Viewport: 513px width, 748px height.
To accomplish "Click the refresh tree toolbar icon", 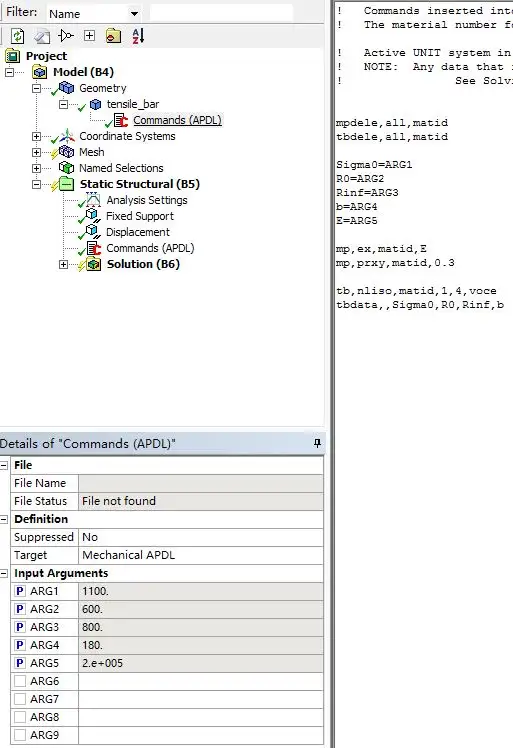I will pyautogui.click(x=18, y=36).
